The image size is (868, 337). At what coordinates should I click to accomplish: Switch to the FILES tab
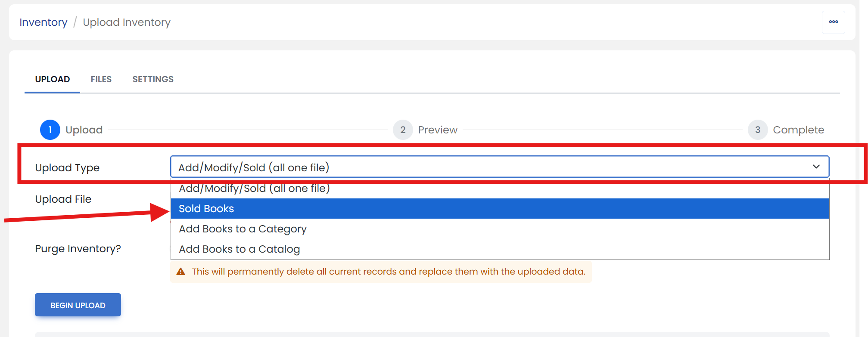[x=101, y=79]
